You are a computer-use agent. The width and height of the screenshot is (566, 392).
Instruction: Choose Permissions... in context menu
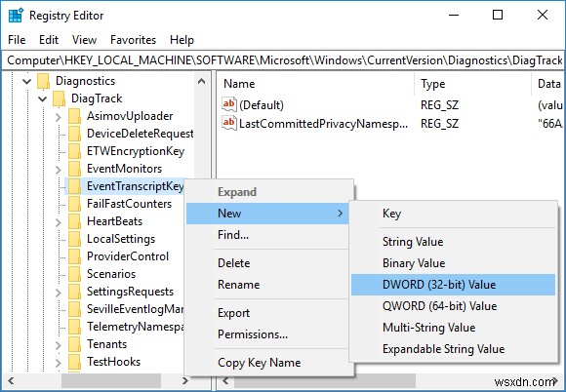pyautogui.click(x=267, y=334)
